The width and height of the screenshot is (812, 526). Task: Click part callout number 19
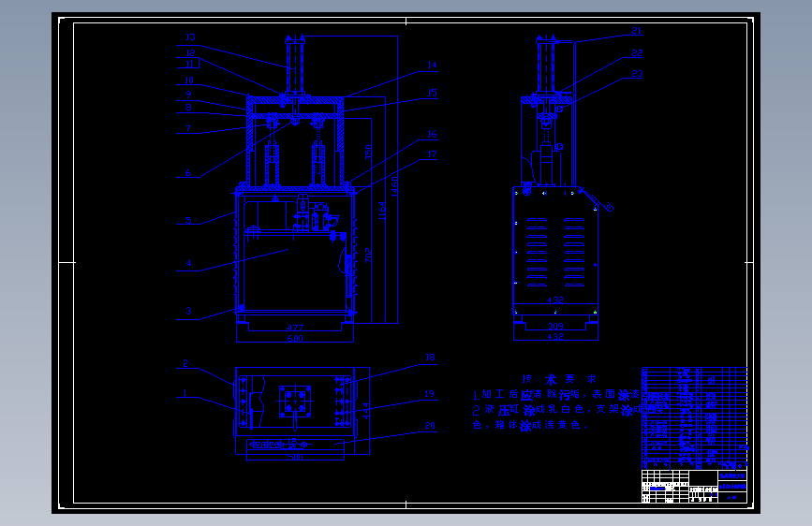coord(429,394)
